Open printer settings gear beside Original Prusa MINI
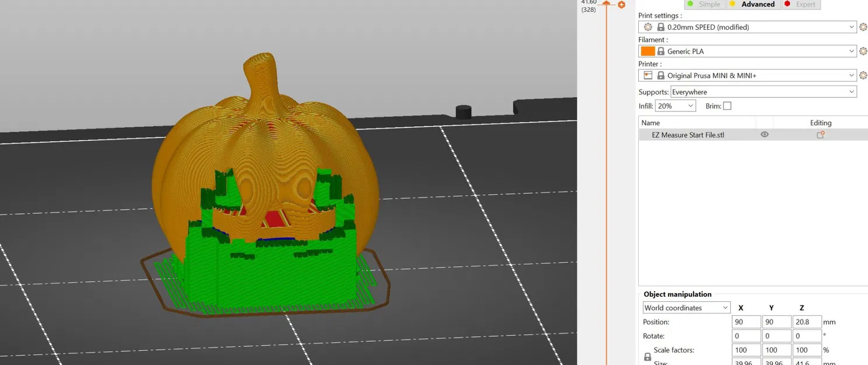This screenshot has width=868, height=365. tap(863, 75)
